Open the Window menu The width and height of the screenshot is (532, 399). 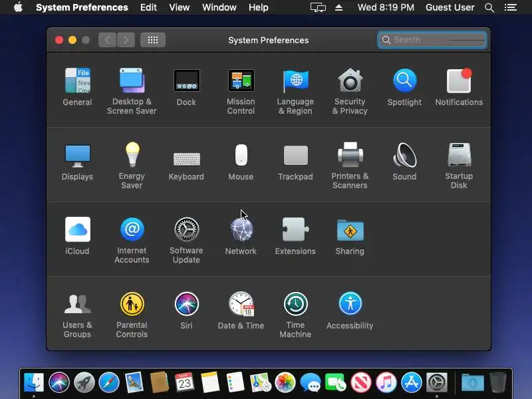(x=219, y=7)
